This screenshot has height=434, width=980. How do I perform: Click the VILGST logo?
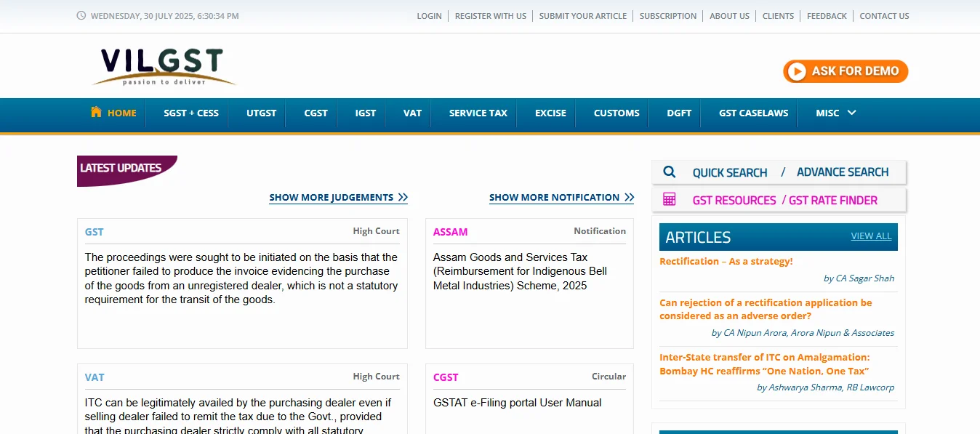(x=164, y=66)
